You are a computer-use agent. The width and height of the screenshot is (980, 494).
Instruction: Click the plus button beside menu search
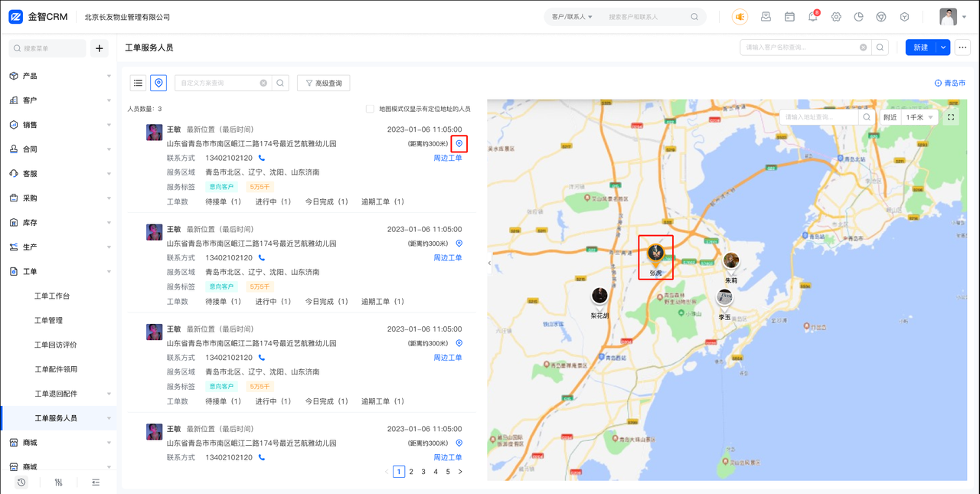coord(100,48)
